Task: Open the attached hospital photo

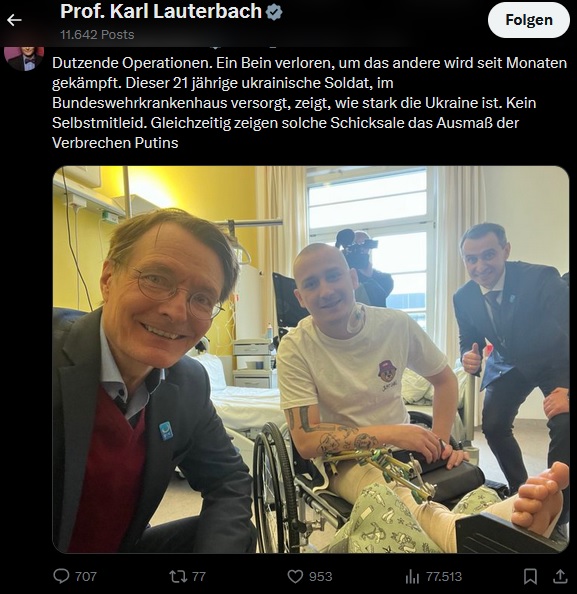Action: tap(311, 360)
